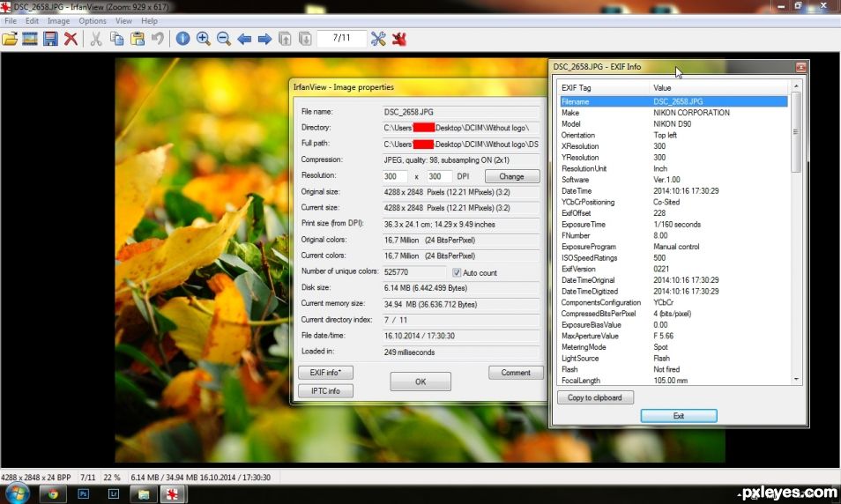This screenshot has height=504, width=841.
Task: Open File Explorer from the taskbar
Action: click(144, 493)
